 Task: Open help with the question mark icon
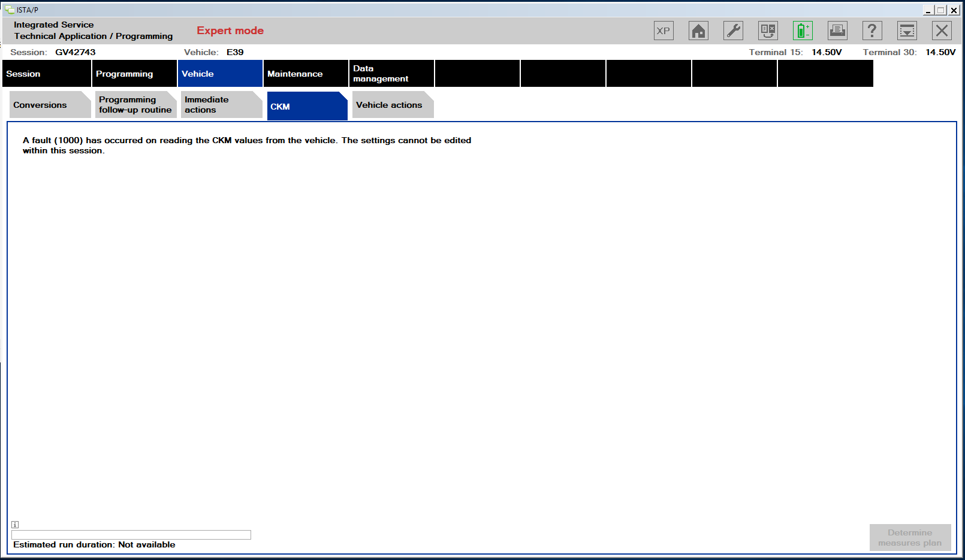coord(872,31)
